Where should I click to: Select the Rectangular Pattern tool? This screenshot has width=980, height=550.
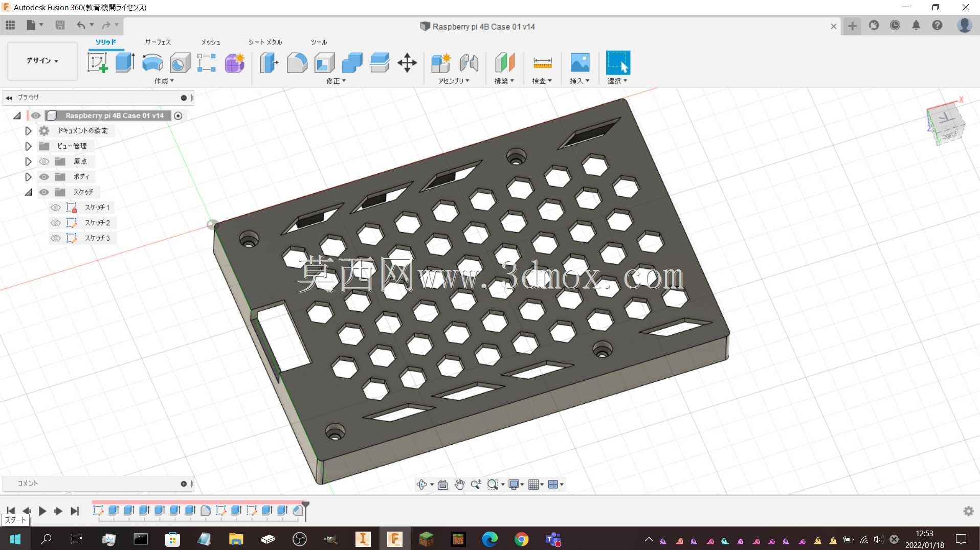click(207, 63)
